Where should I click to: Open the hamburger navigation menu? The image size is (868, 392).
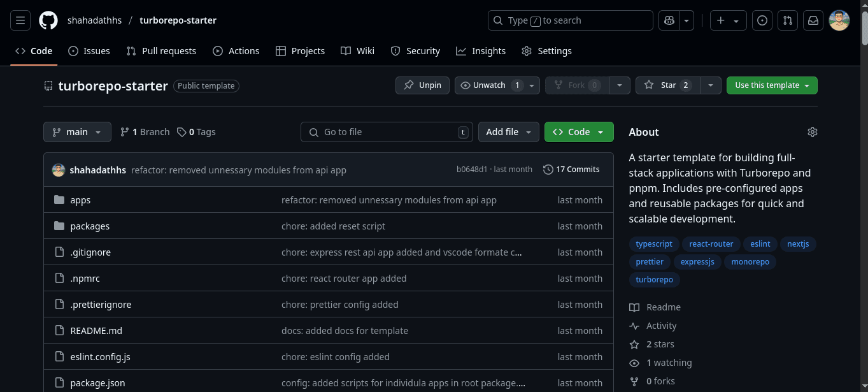tap(20, 20)
